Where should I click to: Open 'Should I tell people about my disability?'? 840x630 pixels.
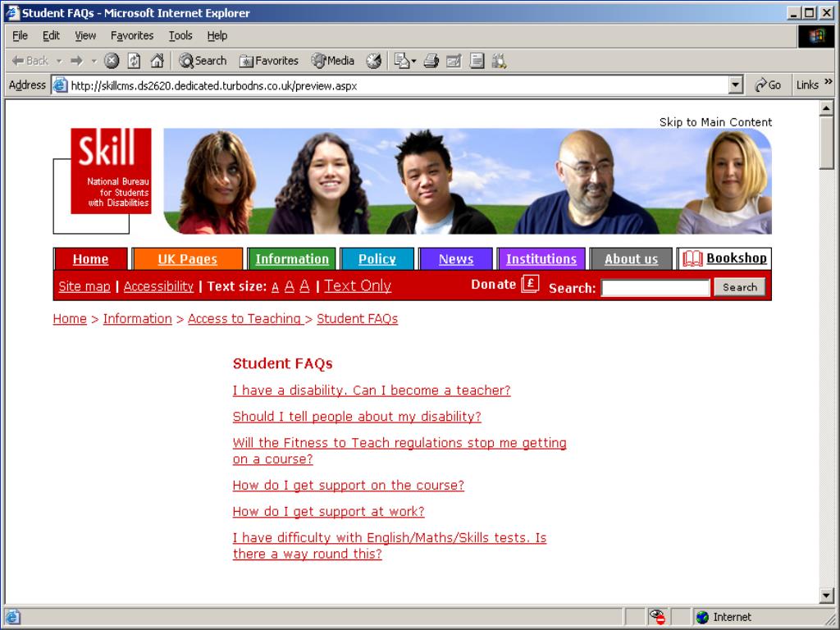(357, 416)
